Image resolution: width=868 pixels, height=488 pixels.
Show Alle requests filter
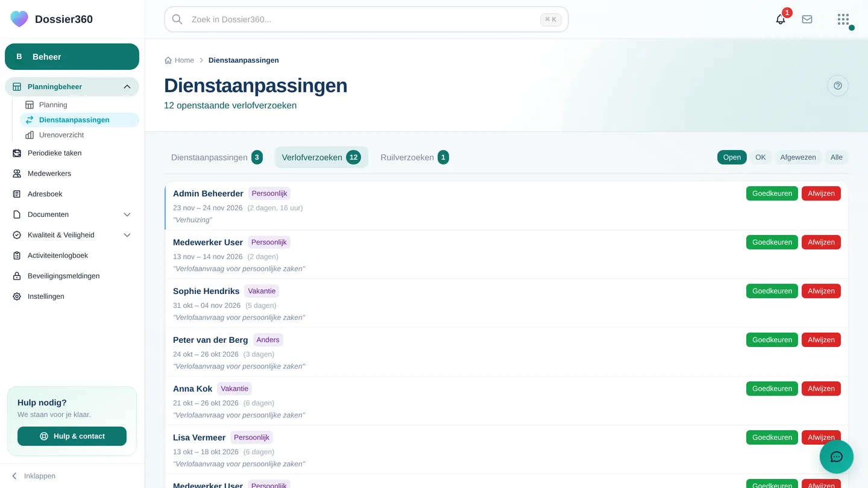coord(837,157)
